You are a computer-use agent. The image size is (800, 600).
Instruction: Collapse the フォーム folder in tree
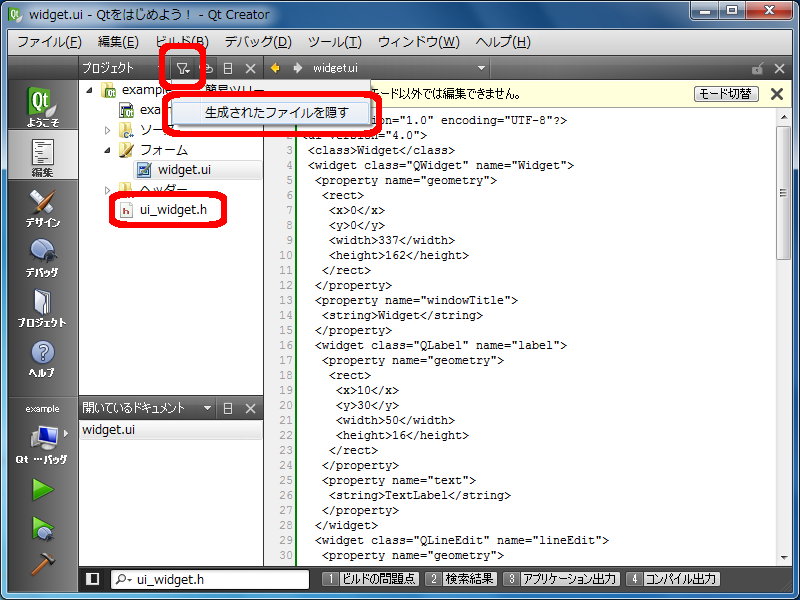click(108, 150)
